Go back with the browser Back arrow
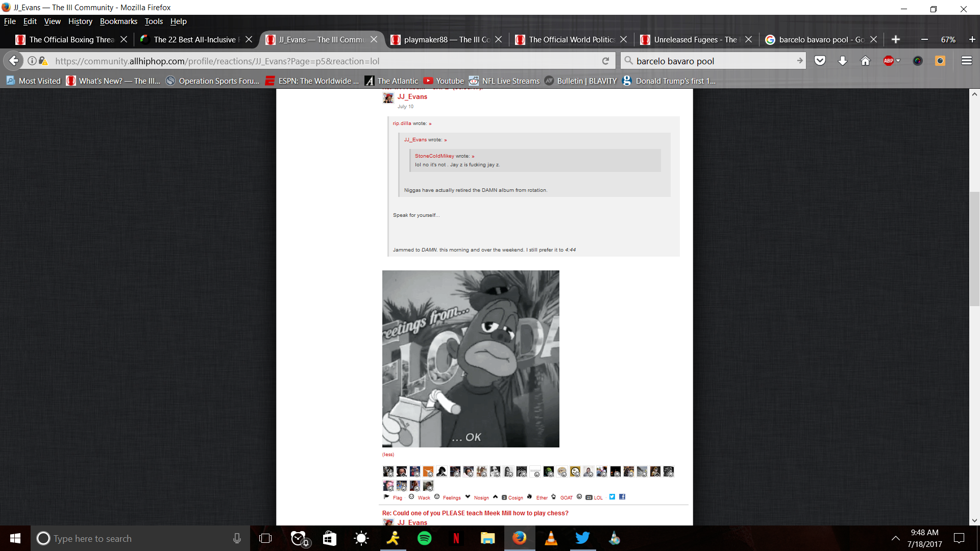This screenshot has width=980, height=551. click(14, 61)
